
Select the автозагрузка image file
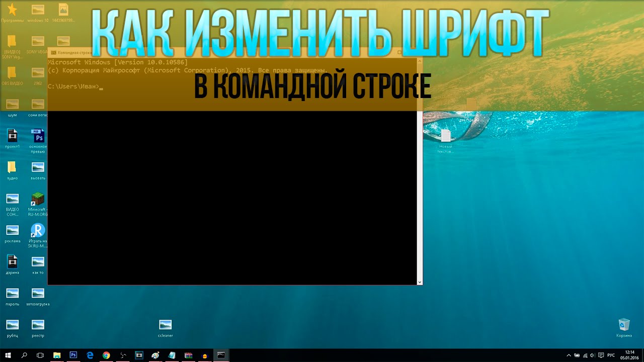tap(38, 296)
